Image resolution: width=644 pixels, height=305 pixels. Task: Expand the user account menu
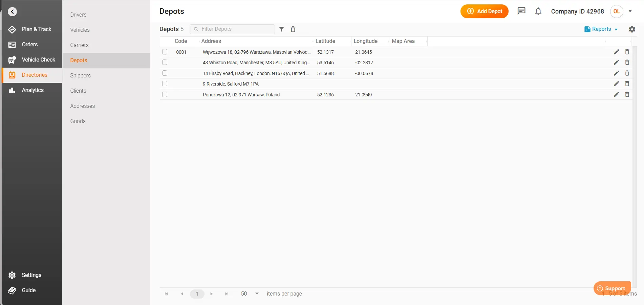(x=630, y=11)
